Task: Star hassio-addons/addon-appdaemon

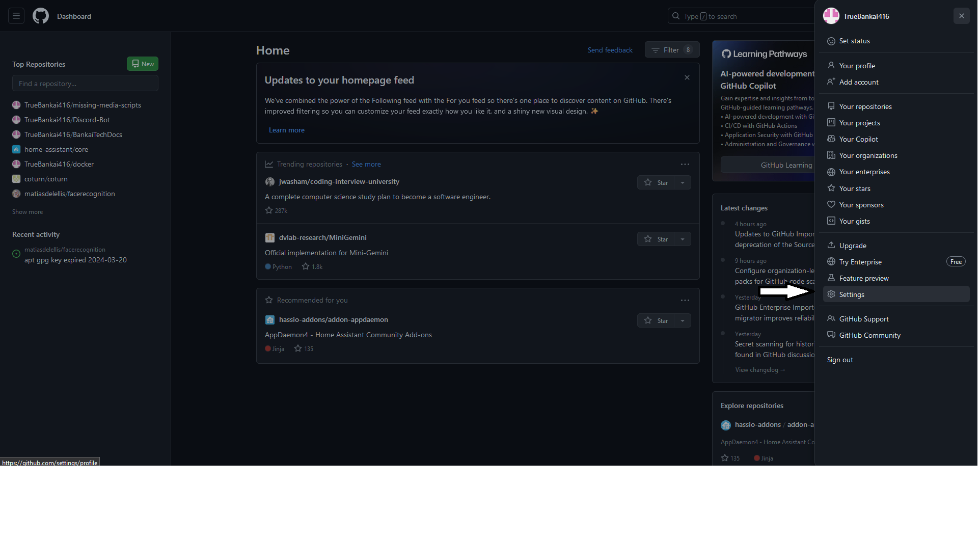Action: 656,320
